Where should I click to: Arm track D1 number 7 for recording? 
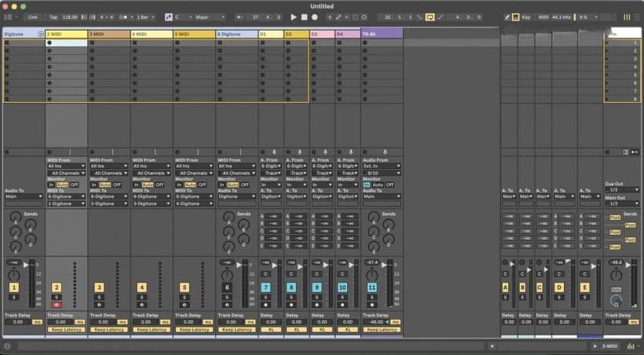(x=265, y=305)
